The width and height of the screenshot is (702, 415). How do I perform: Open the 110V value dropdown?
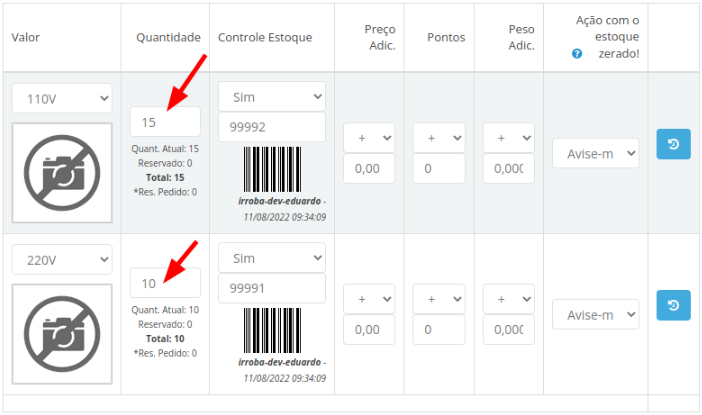62,98
